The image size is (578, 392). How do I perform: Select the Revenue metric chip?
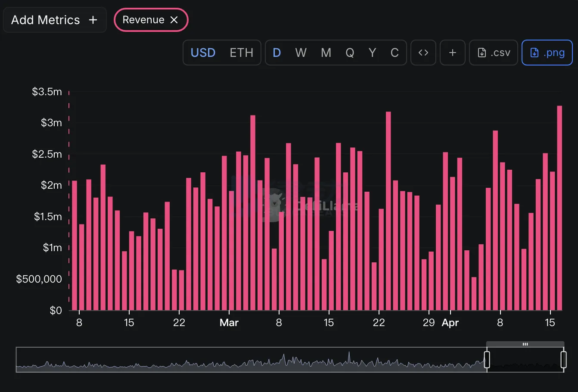(x=151, y=20)
